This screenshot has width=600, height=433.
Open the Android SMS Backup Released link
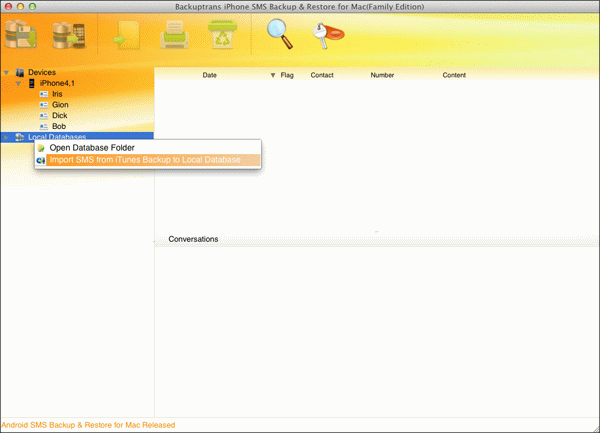(x=88, y=425)
